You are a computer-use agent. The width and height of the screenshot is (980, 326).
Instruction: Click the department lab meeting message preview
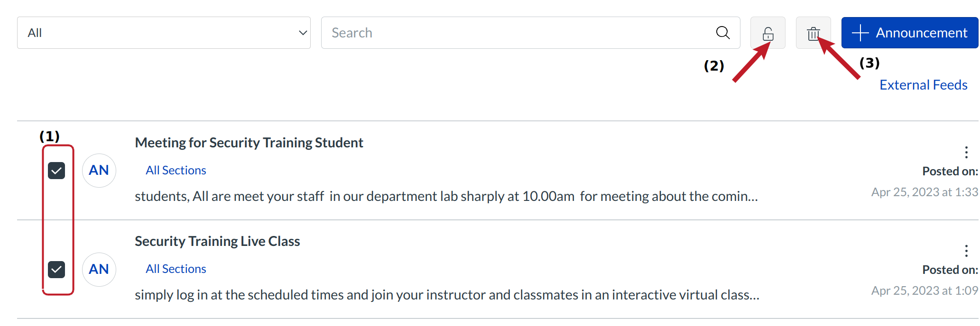click(x=446, y=196)
